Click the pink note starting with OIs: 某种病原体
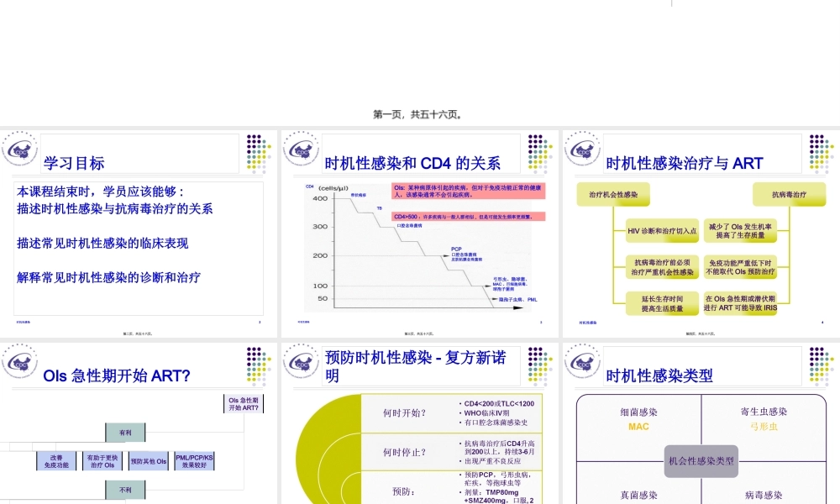 coord(468,192)
